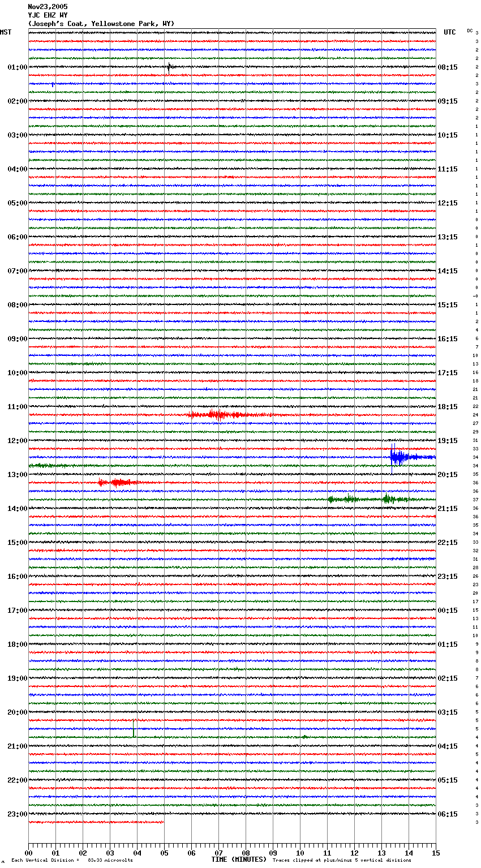Select the 07:00 MST time label
The width and height of the screenshot is (481, 868).
tap(18, 271)
